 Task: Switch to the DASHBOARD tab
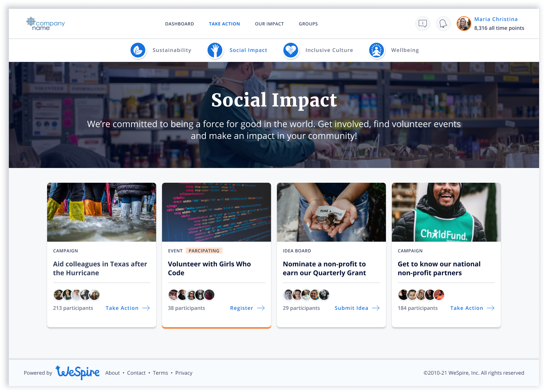click(x=180, y=24)
